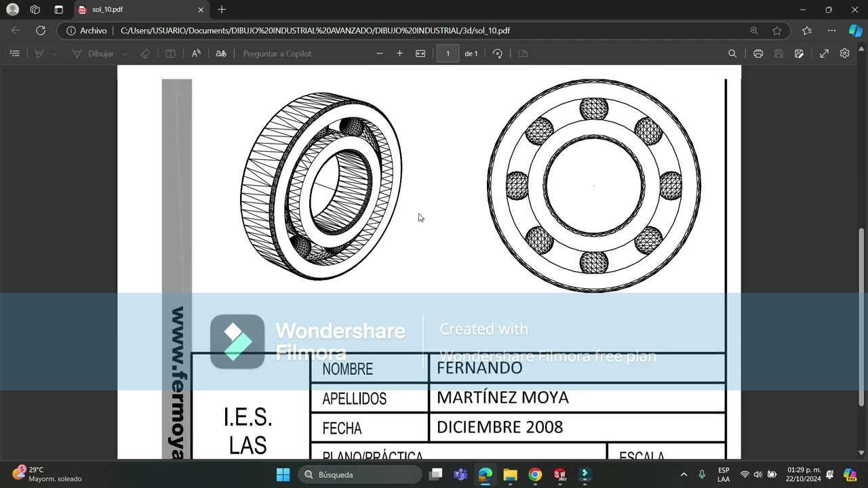Screen dimensions: 868x488
Task: Open Task View on taskbar
Action: click(x=436, y=474)
